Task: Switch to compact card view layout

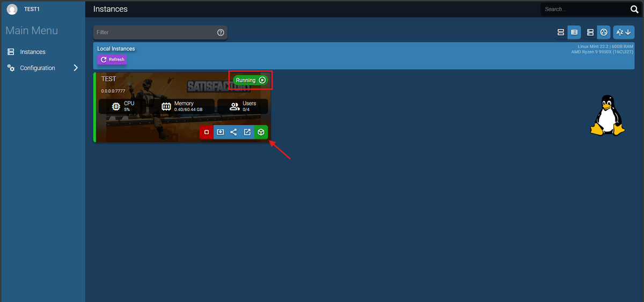Action: (561, 33)
